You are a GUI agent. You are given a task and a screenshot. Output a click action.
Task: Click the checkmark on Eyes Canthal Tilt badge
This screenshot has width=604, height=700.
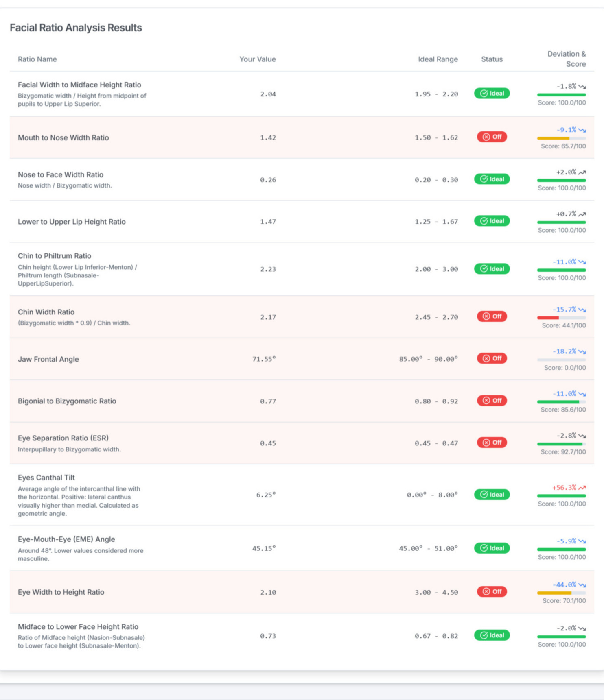484,495
